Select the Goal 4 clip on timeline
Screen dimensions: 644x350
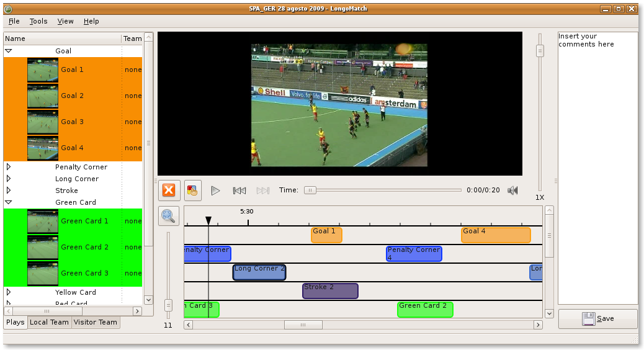(495, 235)
